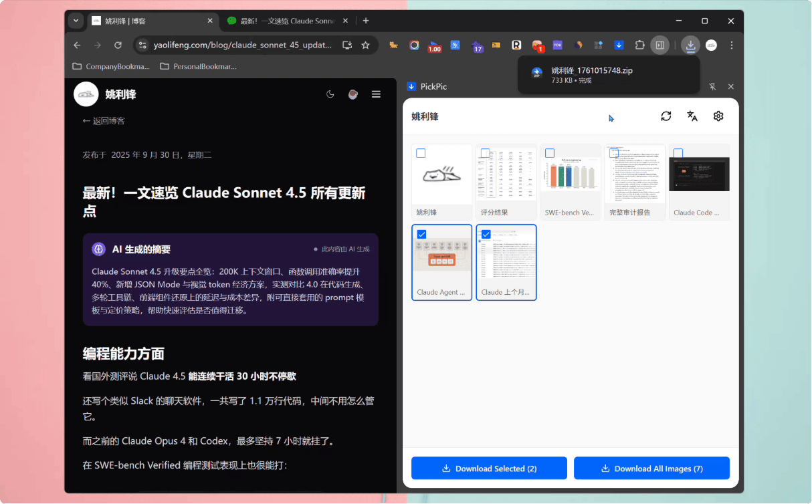Open PickPic settings gear

(x=718, y=116)
